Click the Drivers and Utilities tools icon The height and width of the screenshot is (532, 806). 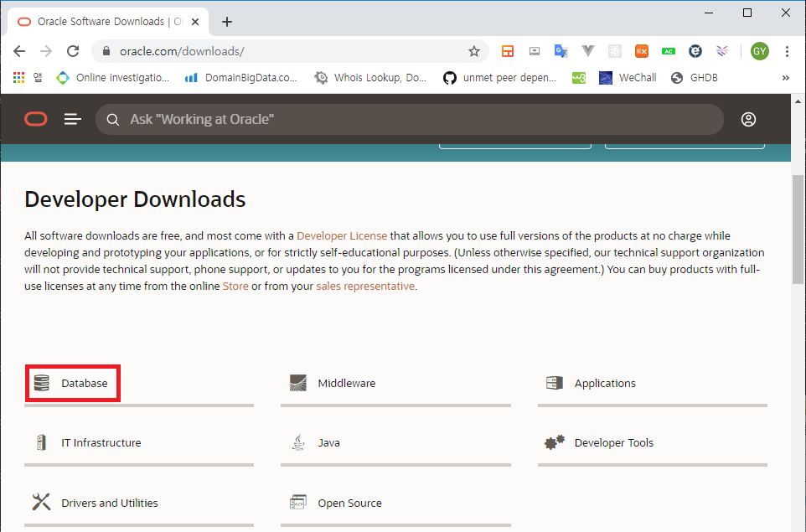(41, 502)
